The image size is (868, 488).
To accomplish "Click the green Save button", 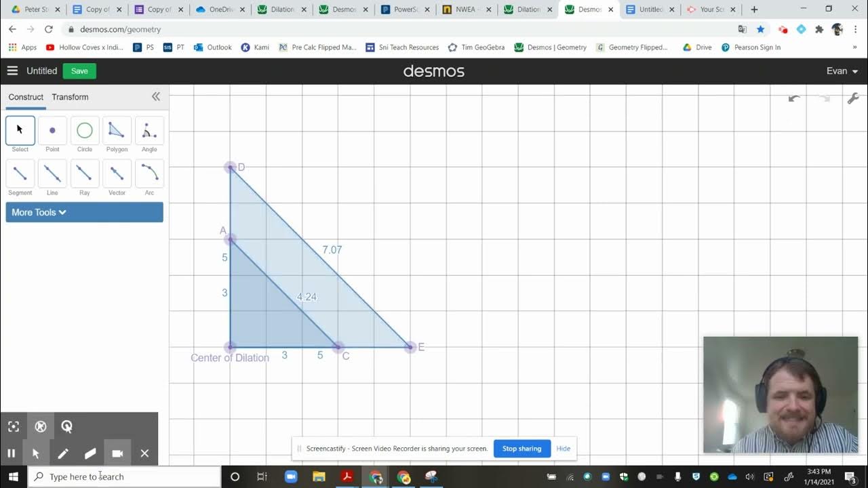I will click(x=79, y=70).
